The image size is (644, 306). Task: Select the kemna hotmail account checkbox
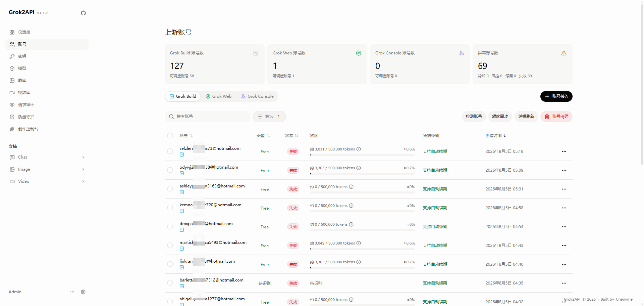pos(170,208)
